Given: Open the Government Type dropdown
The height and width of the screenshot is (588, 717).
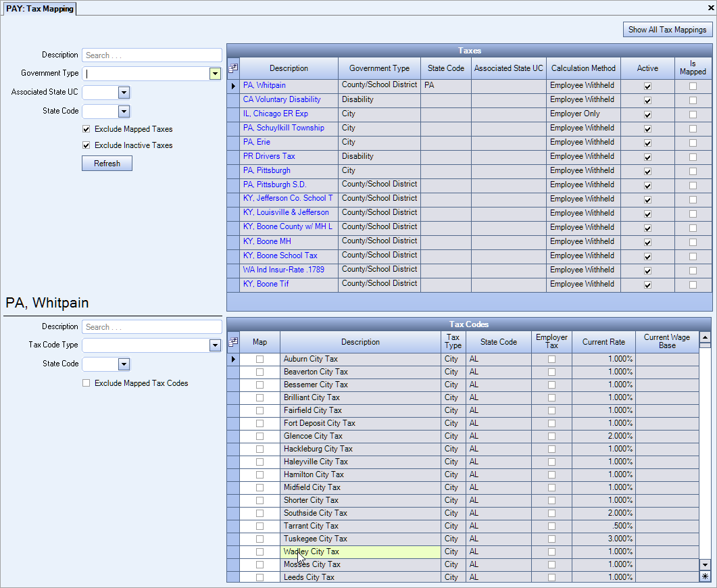Looking at the screenshot, I should [x=215, y=73].
